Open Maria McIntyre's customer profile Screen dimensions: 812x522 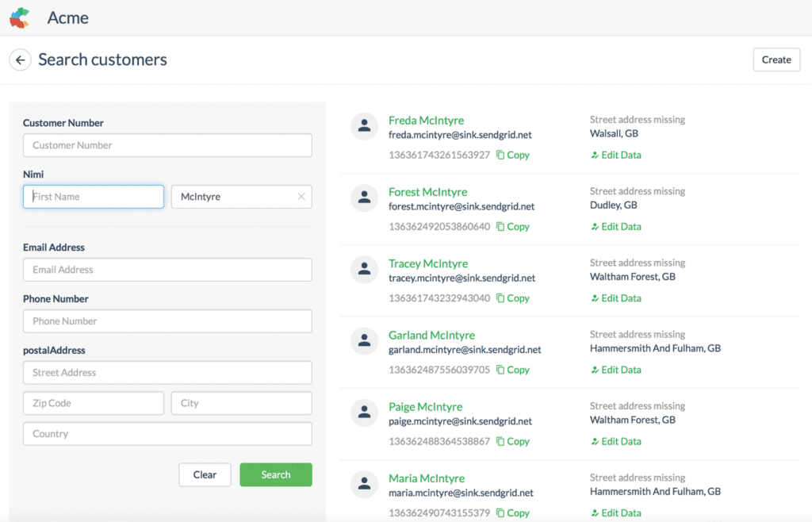[427, 478]
